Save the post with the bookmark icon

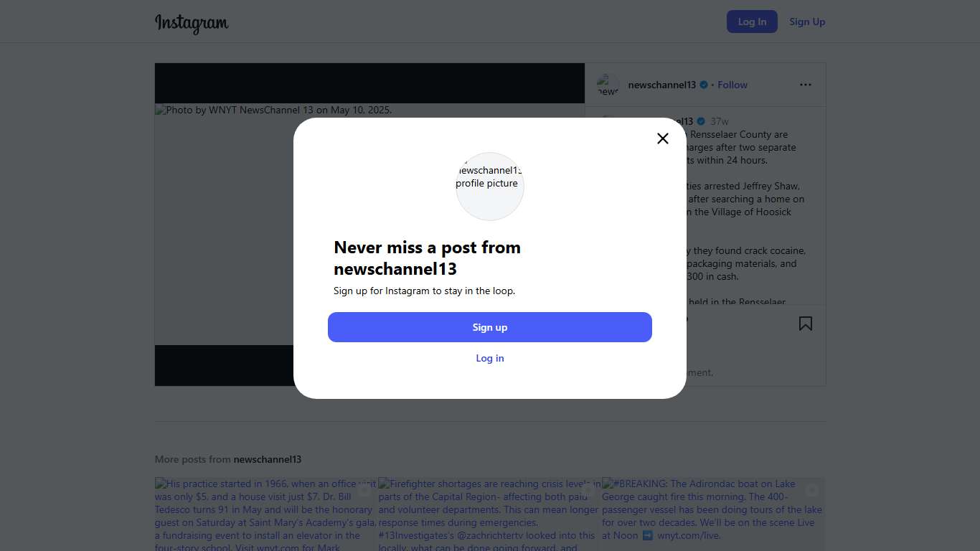pyautogui.click(x=806, y=324)
